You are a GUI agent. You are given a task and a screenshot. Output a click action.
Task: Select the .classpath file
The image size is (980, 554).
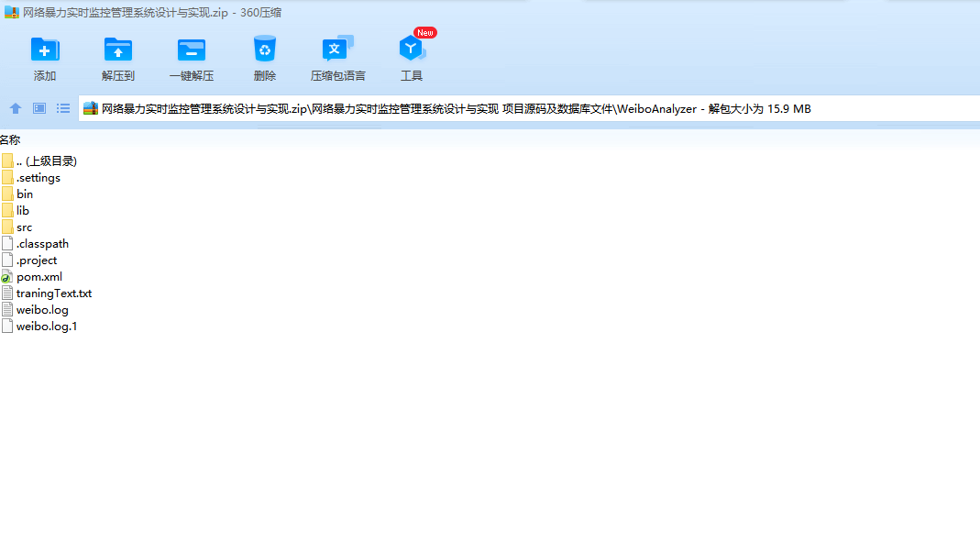coord(35,244)
